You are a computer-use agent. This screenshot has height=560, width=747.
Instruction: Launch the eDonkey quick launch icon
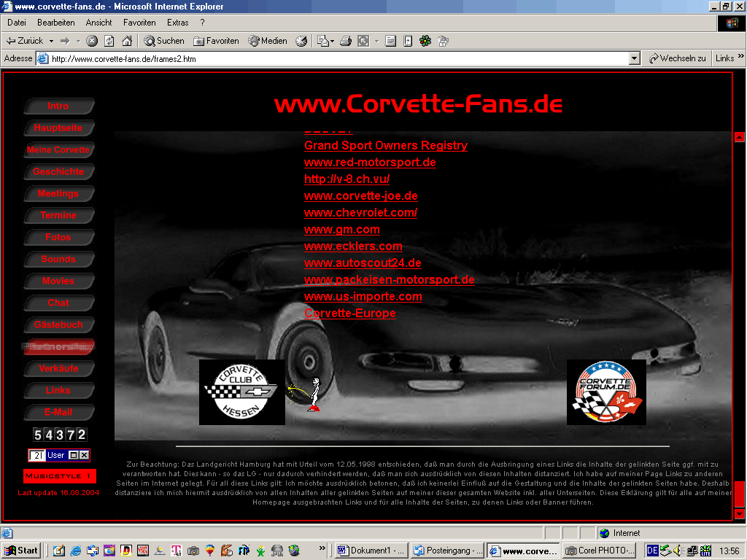coord(227,551)
